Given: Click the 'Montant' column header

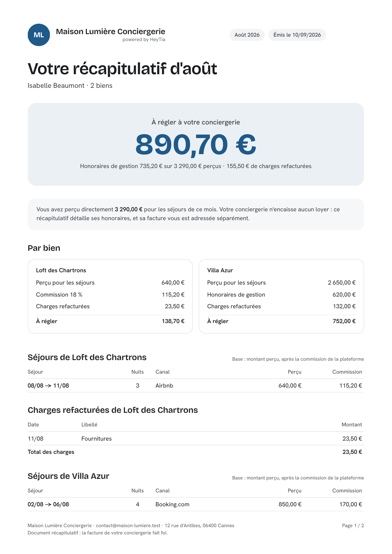Looking at the screenshot, I should (x=352, y=425).
